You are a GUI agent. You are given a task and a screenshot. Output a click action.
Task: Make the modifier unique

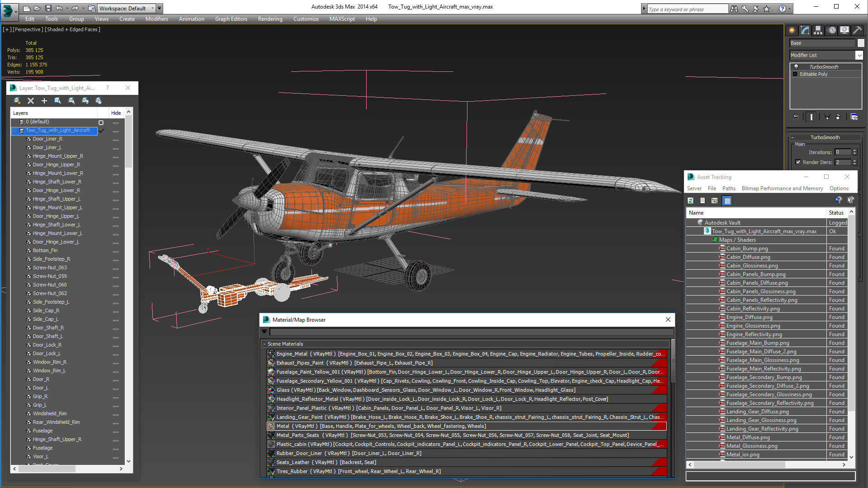[827, 117]
